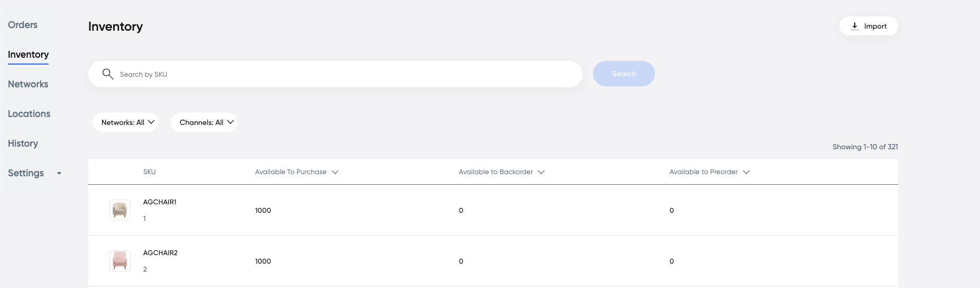The width and height of the screenshot is (980, 288).
Task: Expand the Settings sidebar arrow
Action: [x=59, y=174]
